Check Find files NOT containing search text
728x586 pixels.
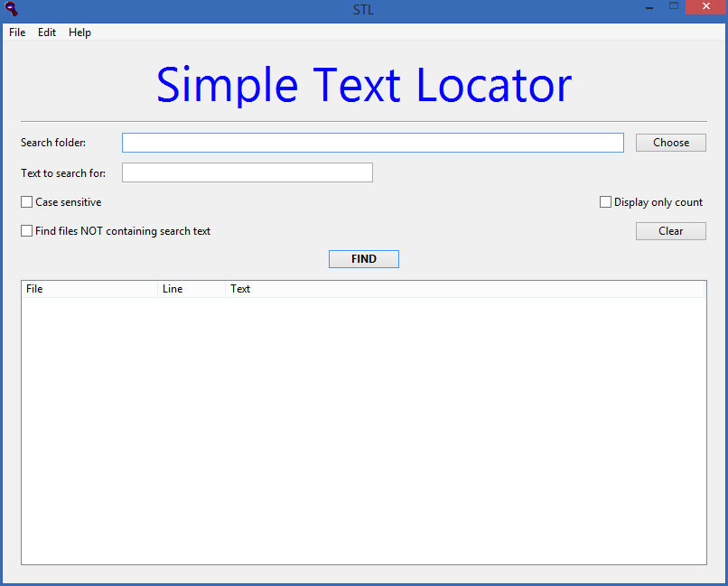26,231
